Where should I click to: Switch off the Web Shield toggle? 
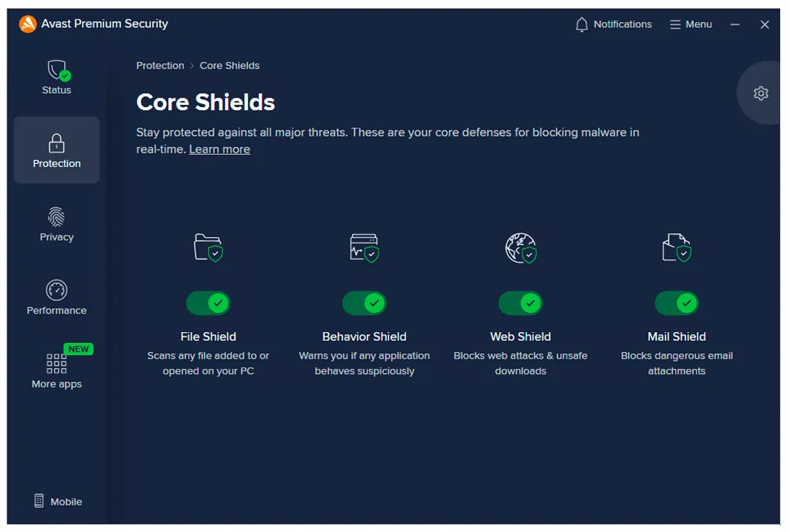point(521,303)
